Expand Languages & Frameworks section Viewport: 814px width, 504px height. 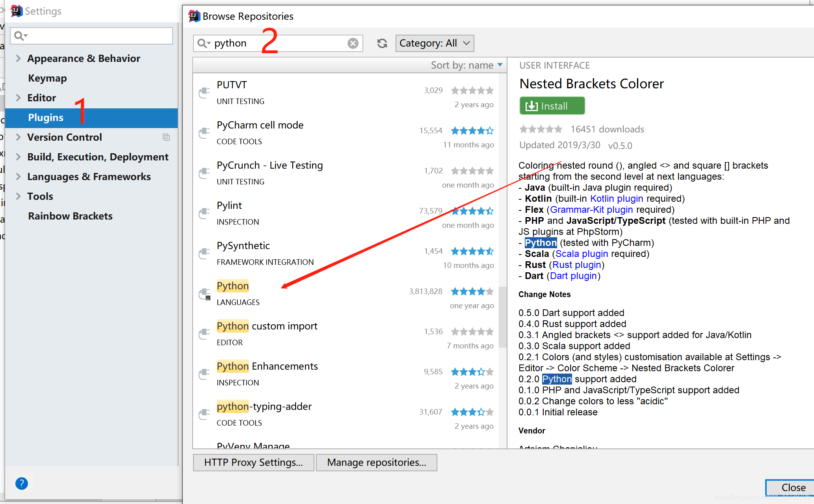tap(18, 177)
